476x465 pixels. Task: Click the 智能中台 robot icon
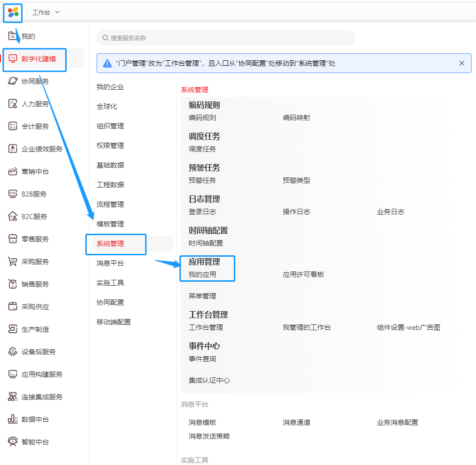point(13,442)
